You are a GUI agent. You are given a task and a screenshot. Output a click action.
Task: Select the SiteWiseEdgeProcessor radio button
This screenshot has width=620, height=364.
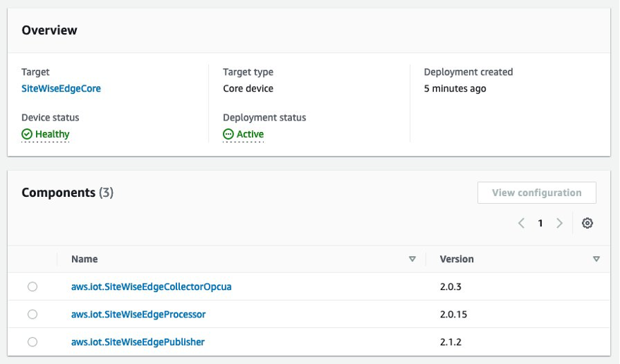pos(32,314)
